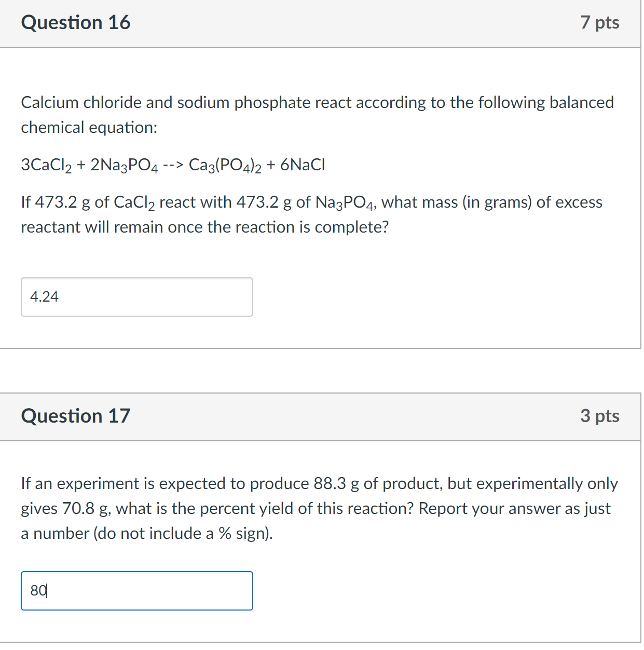Place cursor after 80 in answer box
This screenshot has width=644, height=650.
(49, 590)
